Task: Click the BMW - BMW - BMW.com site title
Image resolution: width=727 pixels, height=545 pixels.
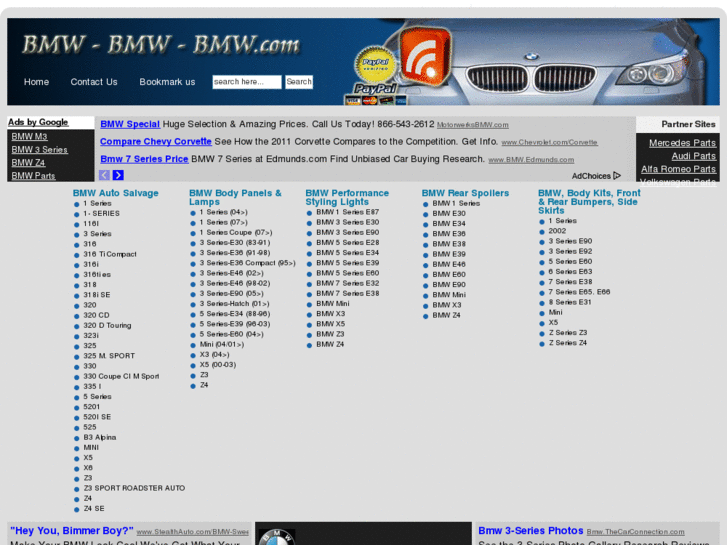Action: [x=161, y=45]
